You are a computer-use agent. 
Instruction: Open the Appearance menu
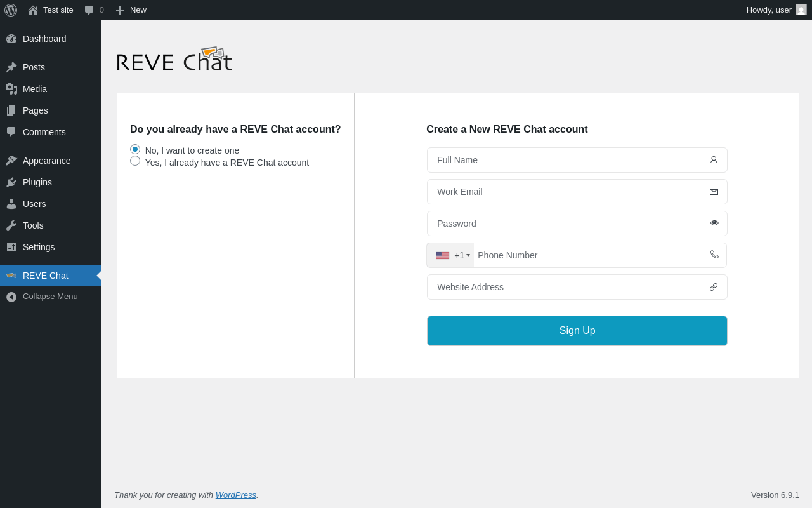[46, 161]
